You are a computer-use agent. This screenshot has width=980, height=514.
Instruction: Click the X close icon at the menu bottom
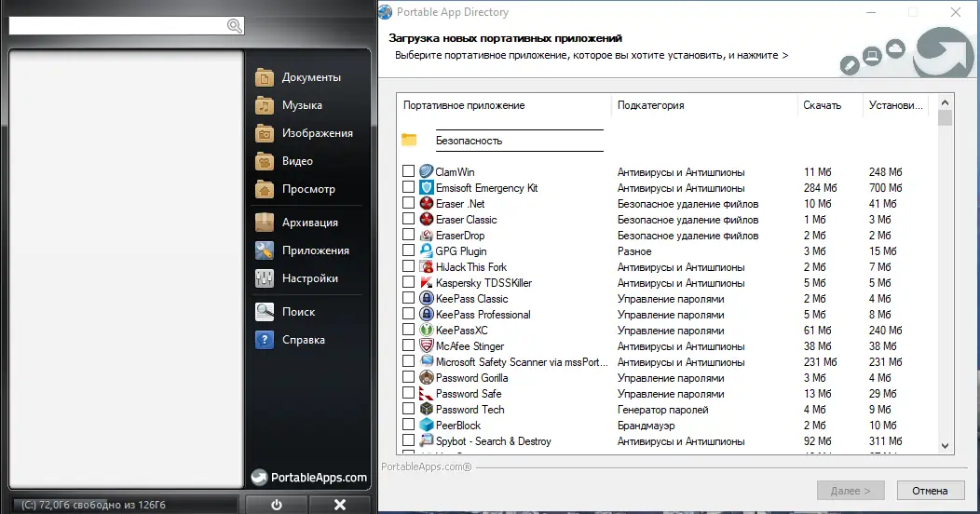point(340,505)
